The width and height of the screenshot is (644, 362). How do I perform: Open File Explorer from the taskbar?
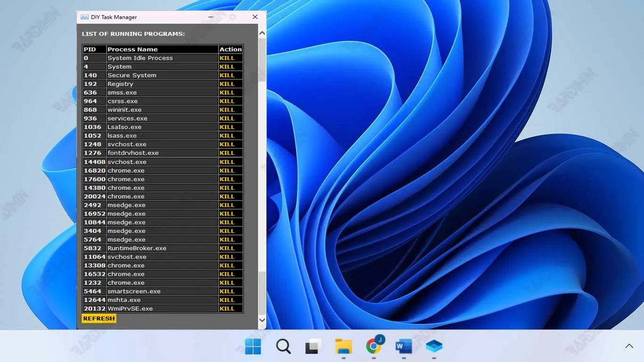(x=343, y=346)
